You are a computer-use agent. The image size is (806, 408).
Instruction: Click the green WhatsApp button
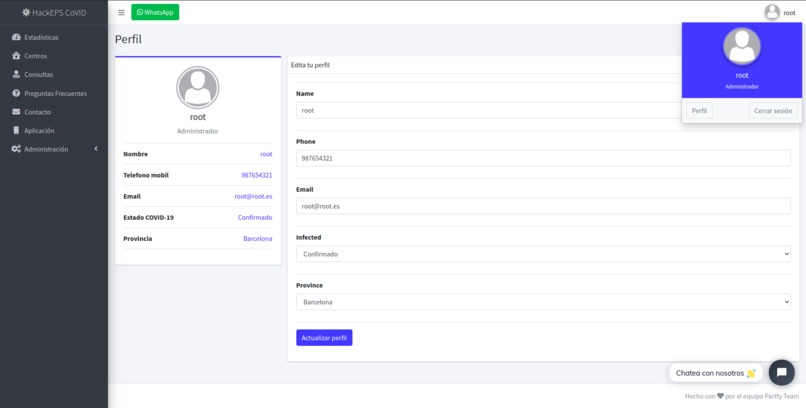point(155,12)
